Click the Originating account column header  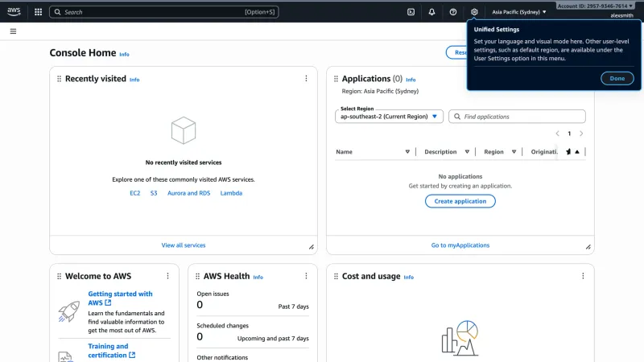[x=544, y=152]
